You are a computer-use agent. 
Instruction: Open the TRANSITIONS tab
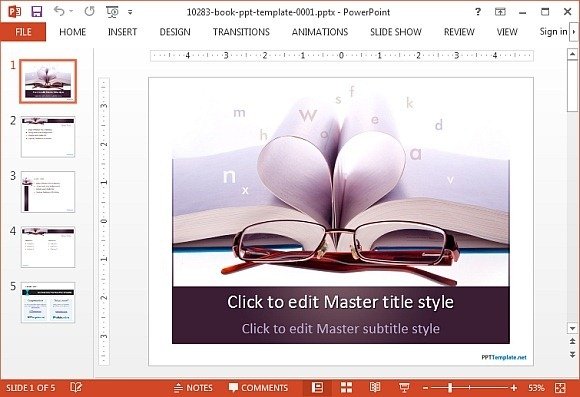[241, 32]
